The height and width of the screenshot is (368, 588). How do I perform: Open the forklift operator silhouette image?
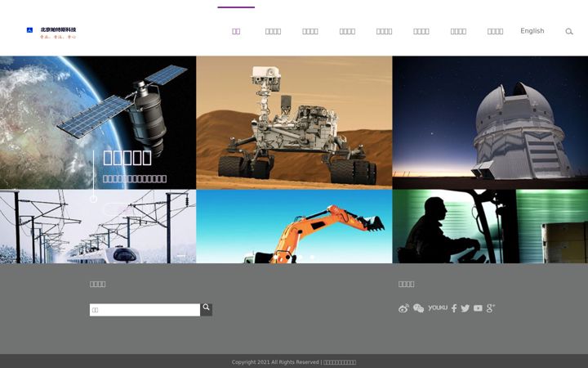coord(490,227)
